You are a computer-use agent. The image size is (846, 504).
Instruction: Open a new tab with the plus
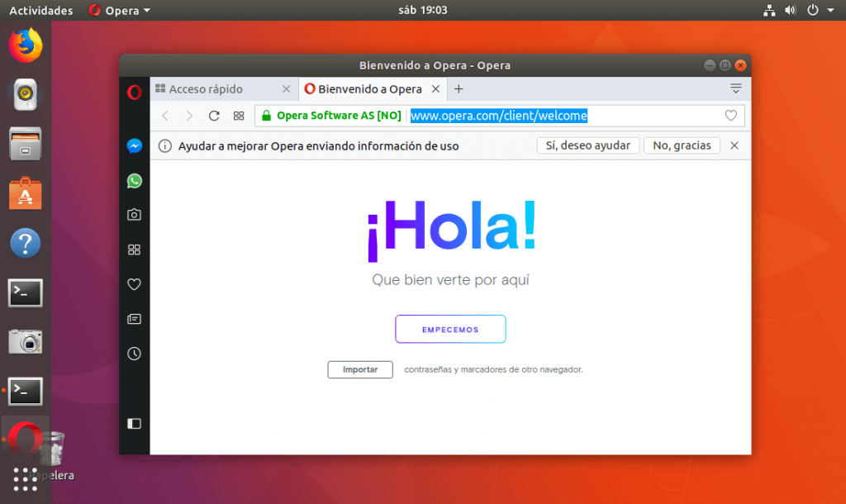click(459, 88)
